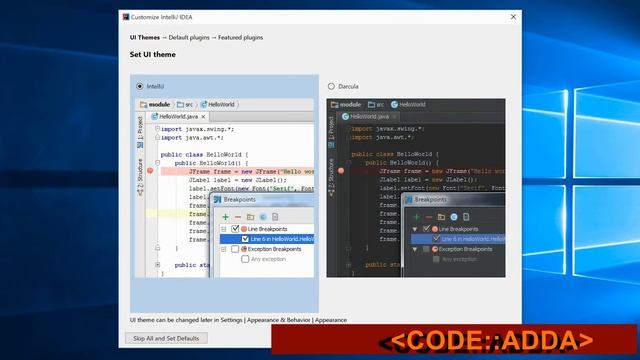Click Skip All and Set Defaults
The height and width of the screenshot is (360, 640).
coord(166,338)
